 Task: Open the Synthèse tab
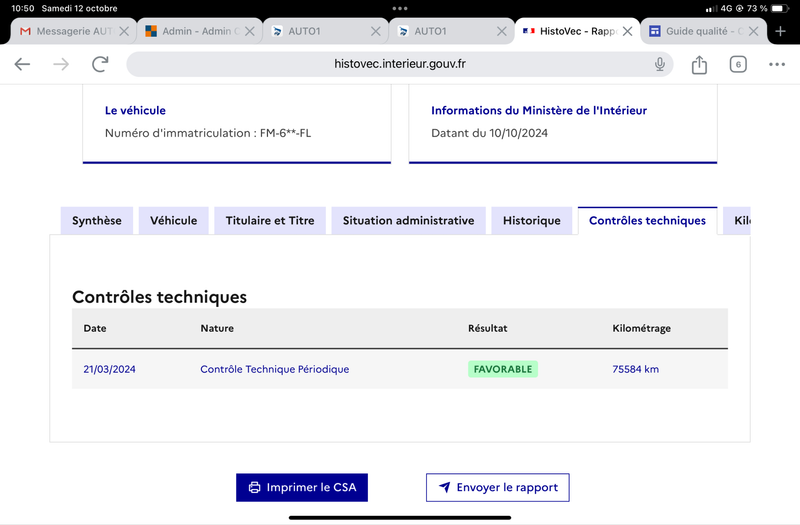click(97, 220)
